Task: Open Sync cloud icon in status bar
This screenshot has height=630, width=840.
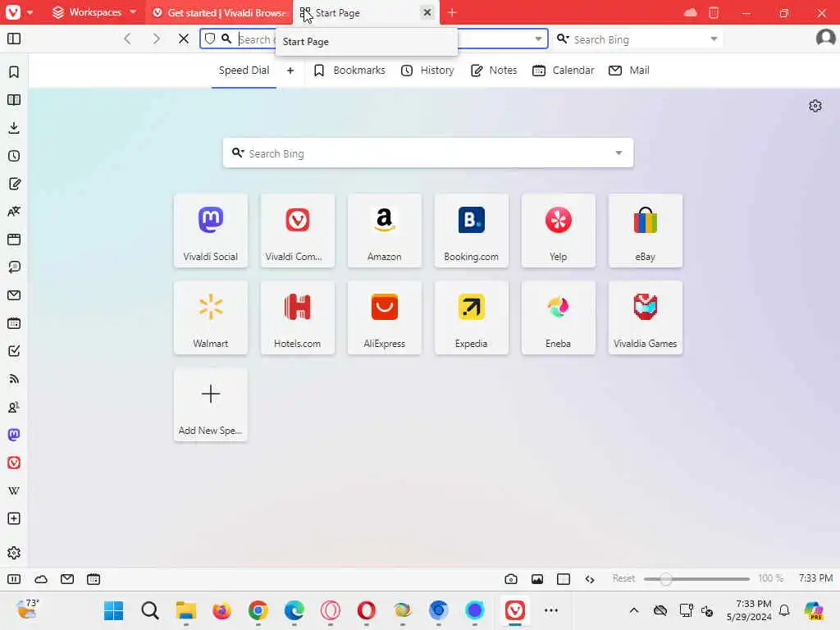Action: (41, 578)
